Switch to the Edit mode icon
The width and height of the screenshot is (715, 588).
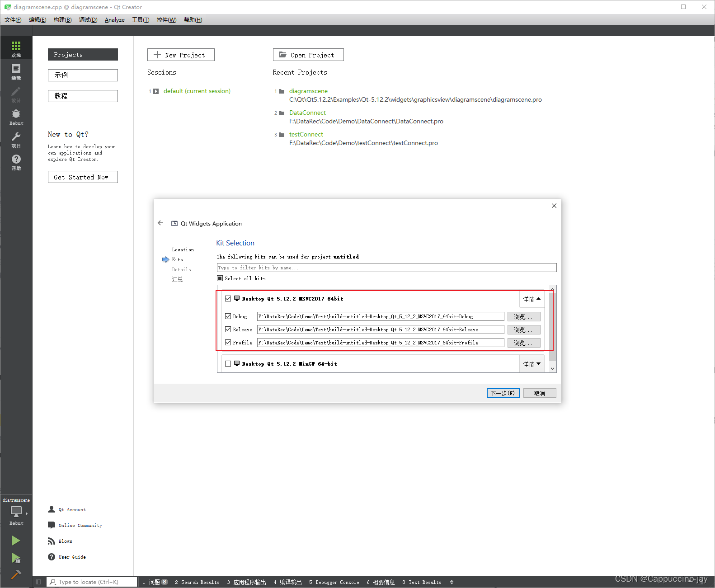16,71
